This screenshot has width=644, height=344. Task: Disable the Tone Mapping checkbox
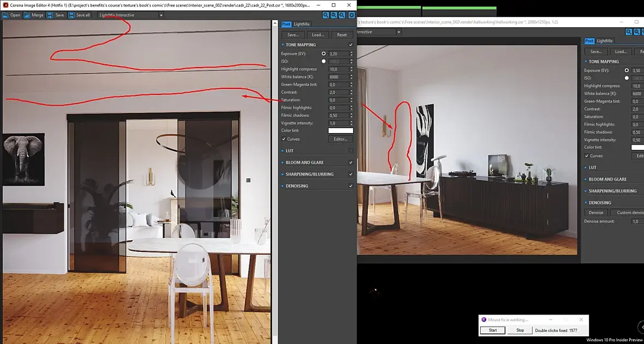tap(351, 45)
